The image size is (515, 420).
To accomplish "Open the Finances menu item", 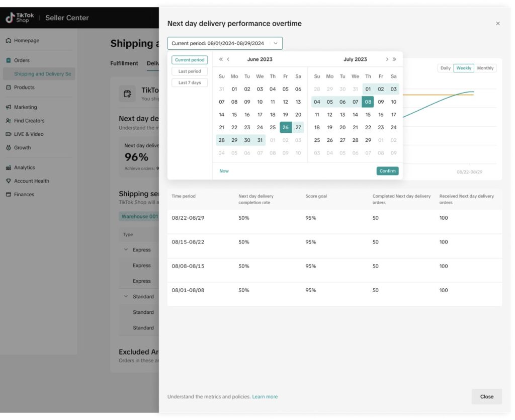I will 24,194.
